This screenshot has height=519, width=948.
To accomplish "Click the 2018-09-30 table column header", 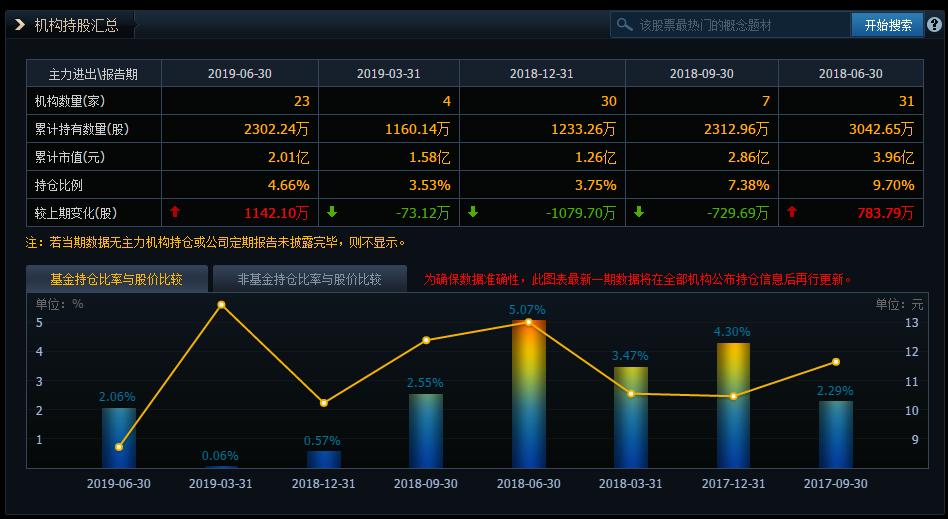I will coord(701,73).
